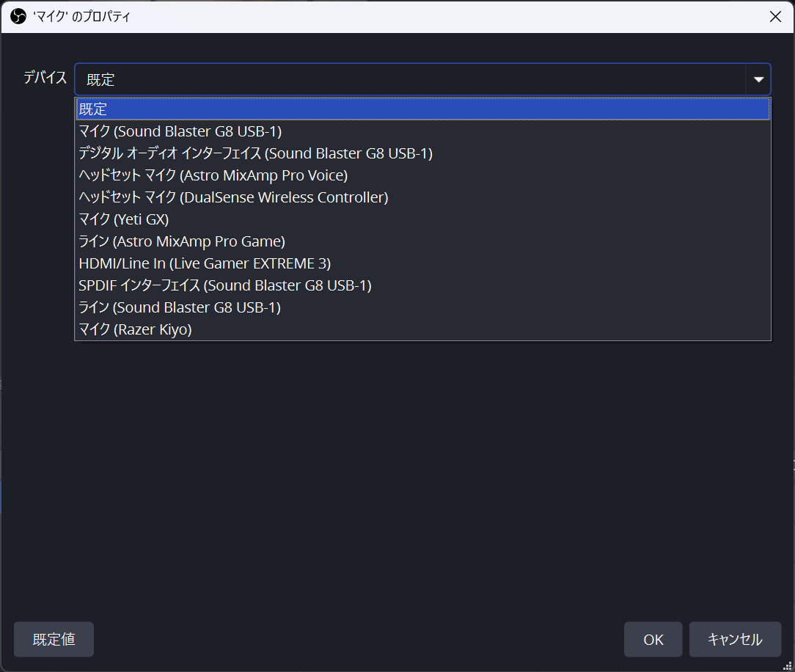
Task: Click the デバイス combo box showing 既定
Action: point(409,79)
